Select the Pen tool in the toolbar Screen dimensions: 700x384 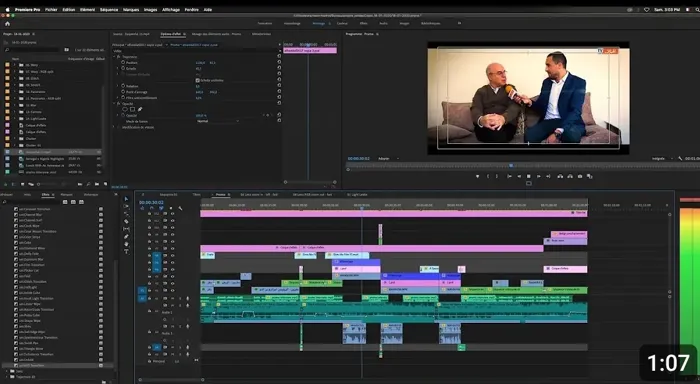[x=126, y=237]
